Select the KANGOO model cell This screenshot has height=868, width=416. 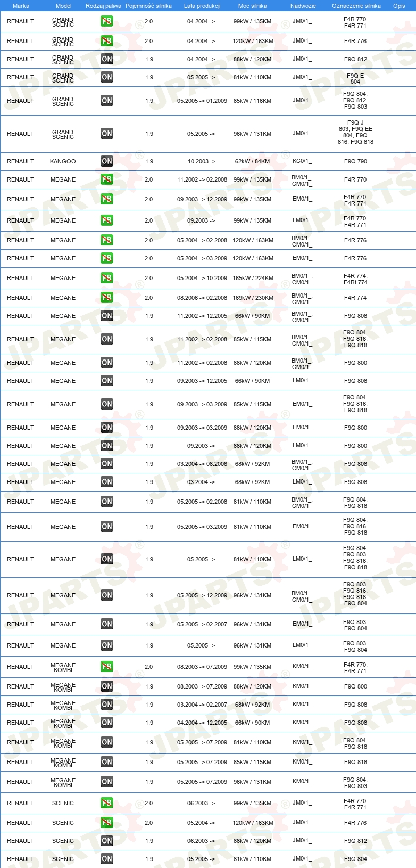coord(63,161)
